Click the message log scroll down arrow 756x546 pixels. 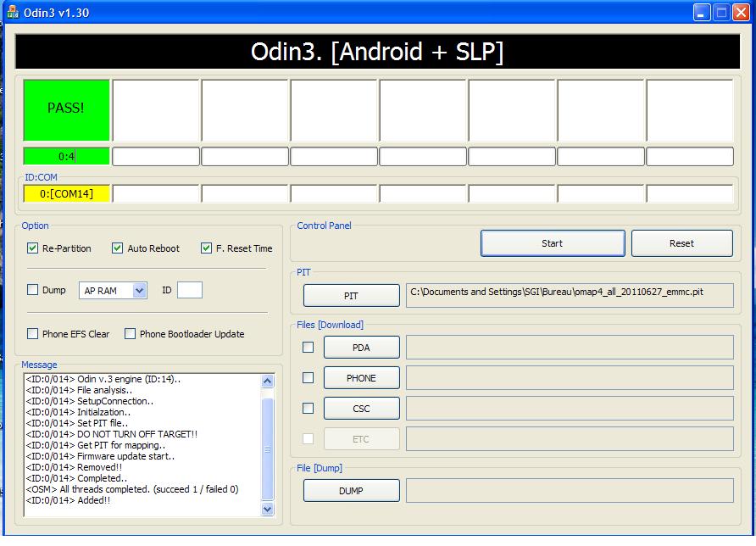(x=268, y=509)
